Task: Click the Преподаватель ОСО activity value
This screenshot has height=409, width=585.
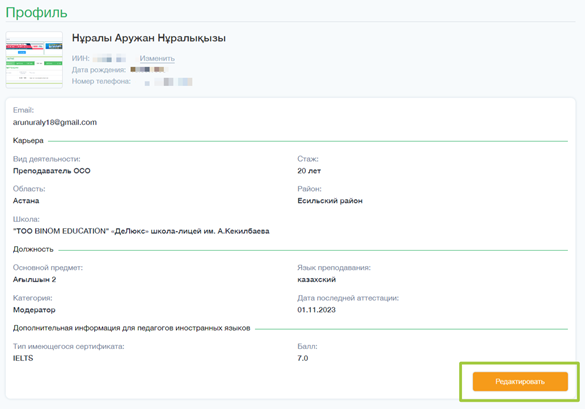Action: click(52, 171)
